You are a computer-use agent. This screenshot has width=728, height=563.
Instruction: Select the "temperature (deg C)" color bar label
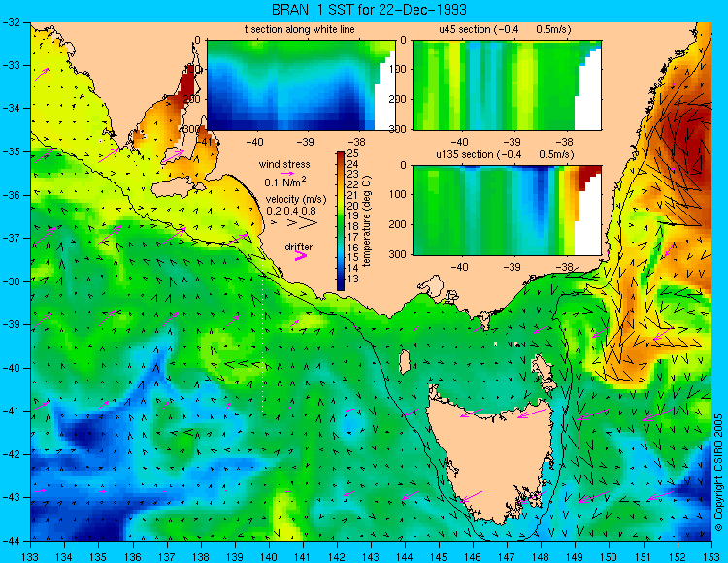367,221
